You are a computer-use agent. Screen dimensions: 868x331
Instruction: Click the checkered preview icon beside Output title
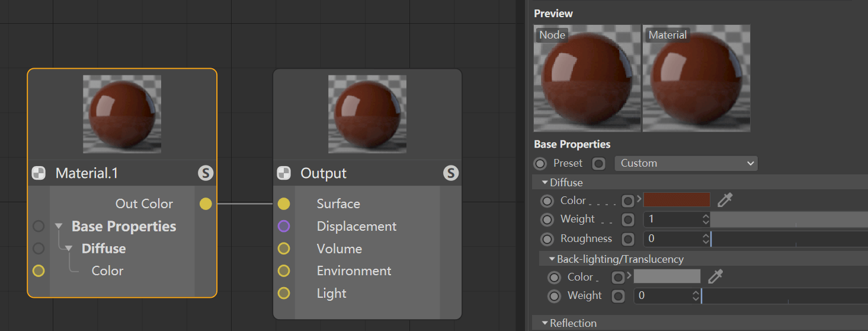point(284,173)
